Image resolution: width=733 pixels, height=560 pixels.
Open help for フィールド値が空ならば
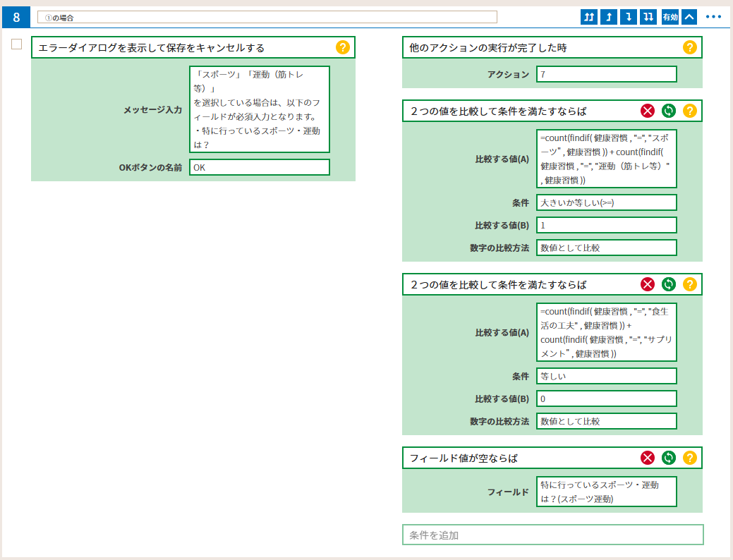tap(689, 458)
